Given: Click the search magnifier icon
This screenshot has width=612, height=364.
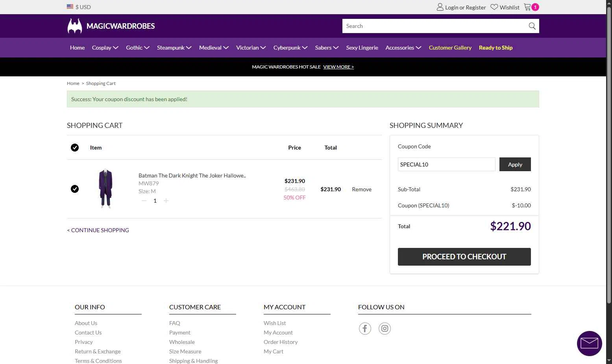Looking at the screenshot, I should [x=532, y=26].
